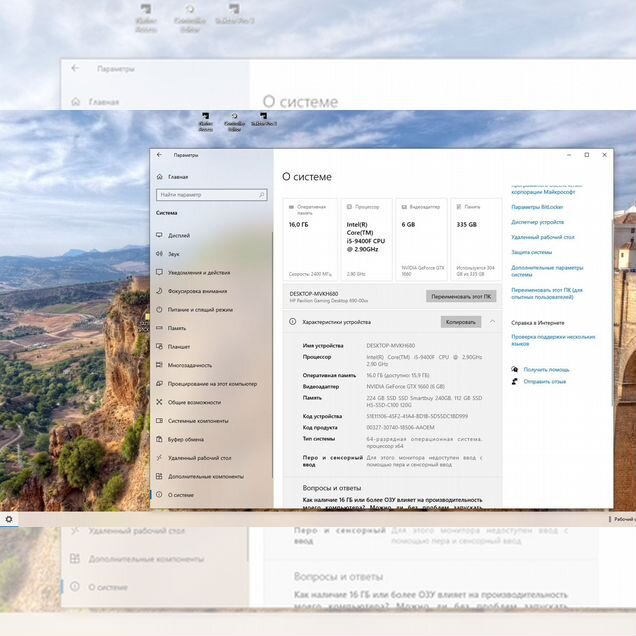
Task: Focus the Найти параметр search field
Action: 211,195
